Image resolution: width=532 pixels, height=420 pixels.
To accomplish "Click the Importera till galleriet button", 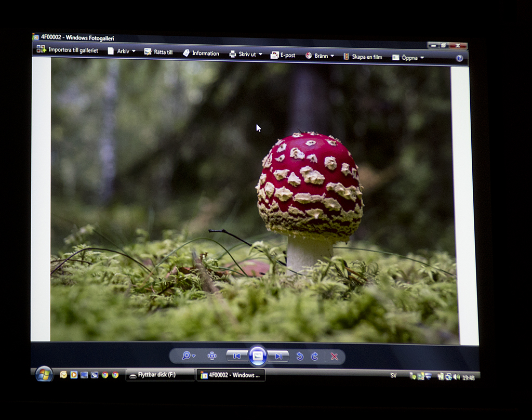I will pos(67,49).
